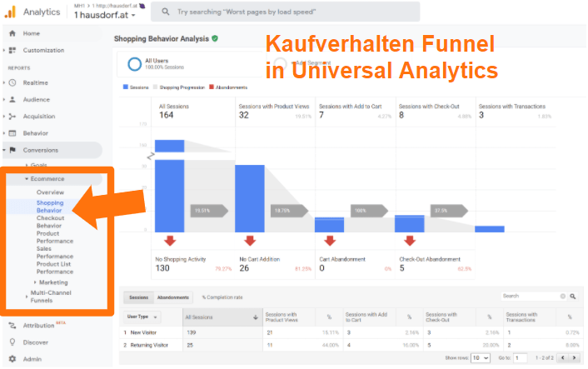Click the Google Analytics logo
This screenshot has height=369, width=588.
[10, 12]
